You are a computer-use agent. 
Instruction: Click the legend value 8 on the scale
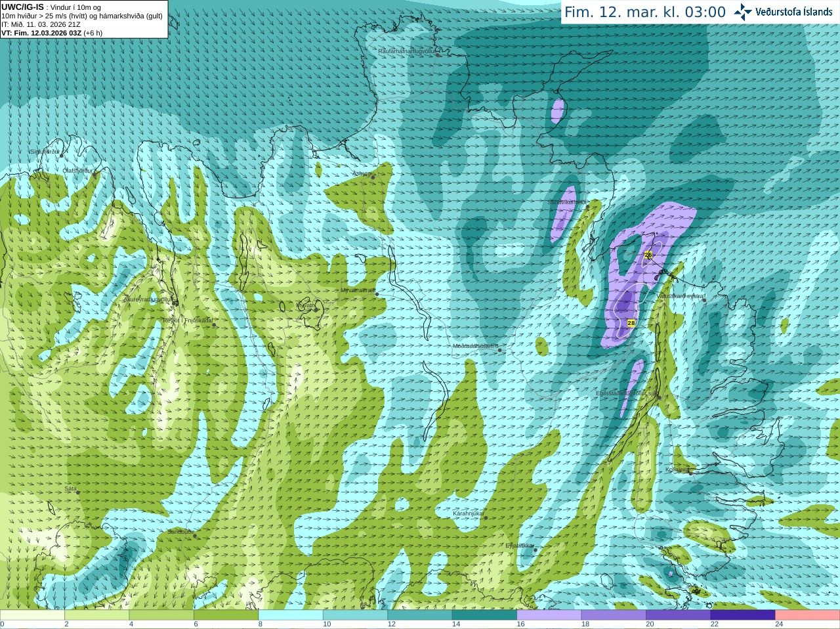pyautogui.click(x=261, y=624)
